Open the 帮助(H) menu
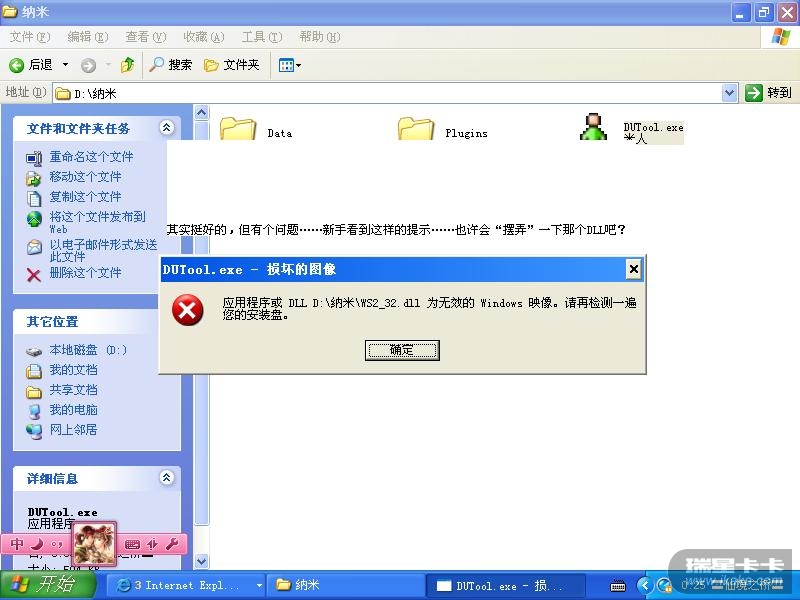The width and height of the screenshot is (800, 600). coord(320,37)
